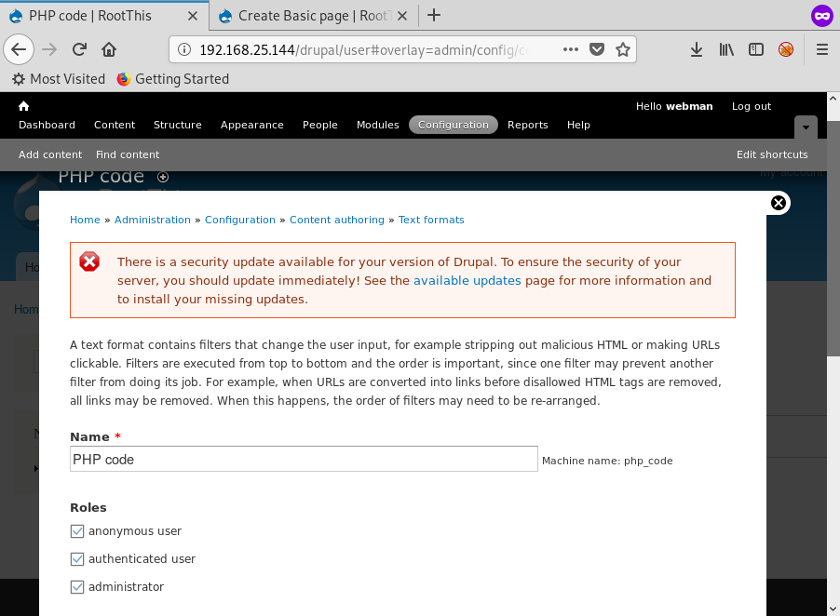
Task: Toggle the administrator role checkbox
Action: click(77, 587)
